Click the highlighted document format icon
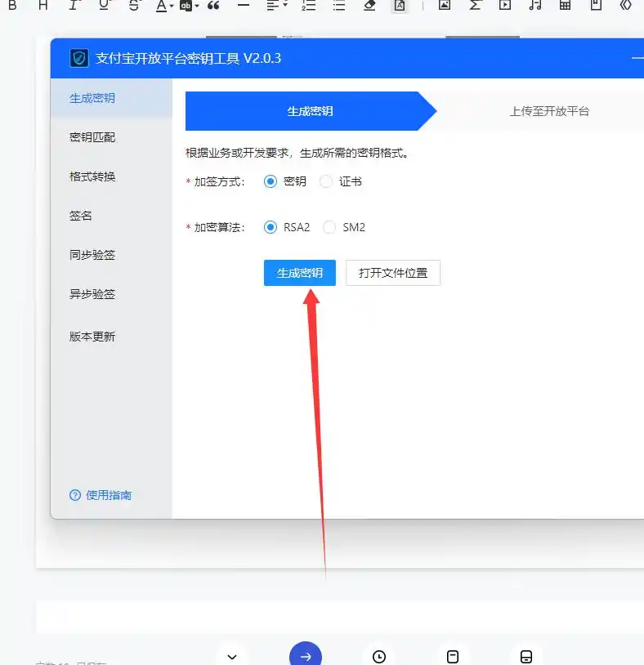The image size is (644, 665). (400, 6)
